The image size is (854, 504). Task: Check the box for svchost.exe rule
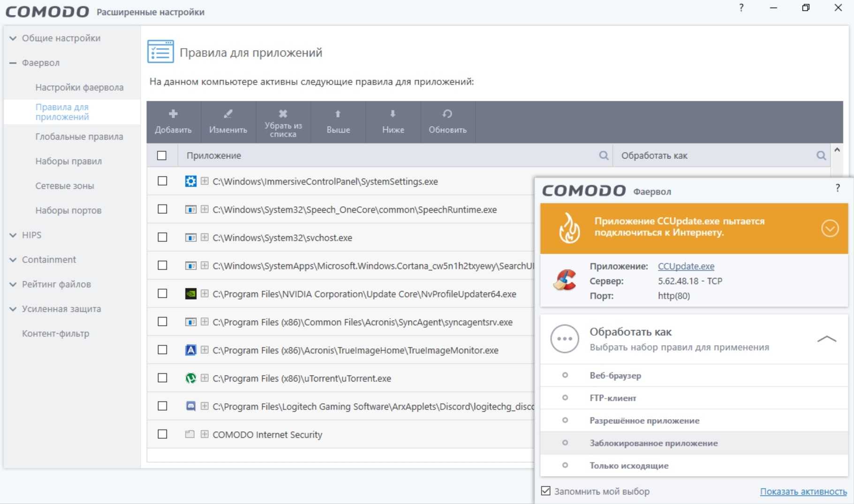point(162,238)
